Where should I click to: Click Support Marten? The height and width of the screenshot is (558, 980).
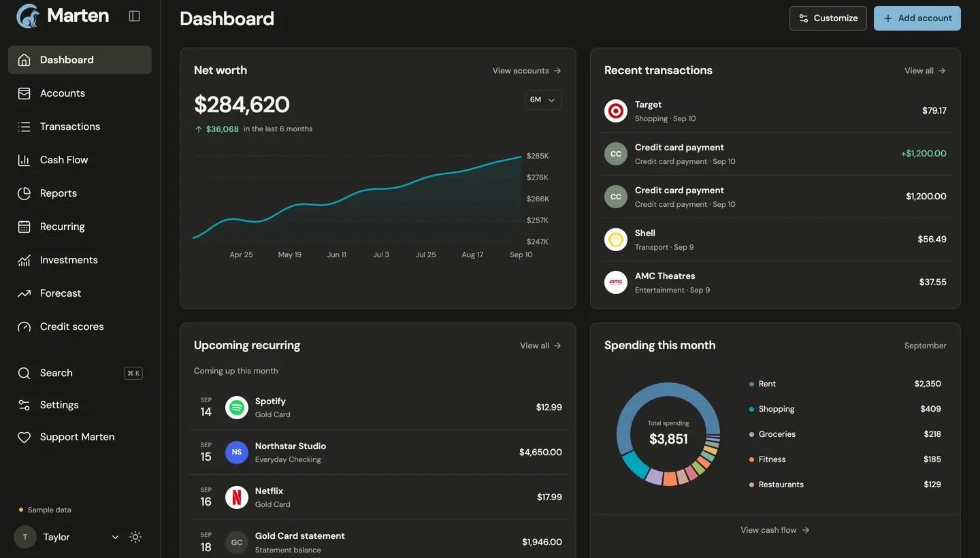[80, 437]
